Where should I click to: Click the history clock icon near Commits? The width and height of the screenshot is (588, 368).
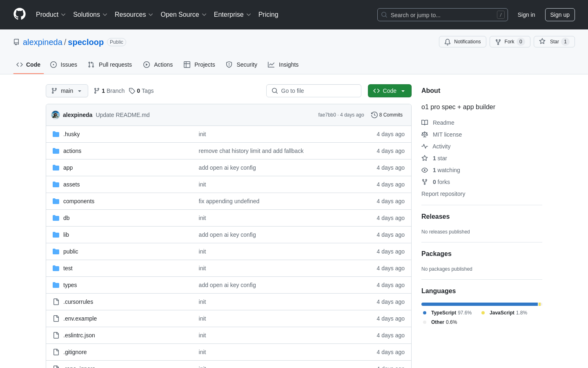374,115
